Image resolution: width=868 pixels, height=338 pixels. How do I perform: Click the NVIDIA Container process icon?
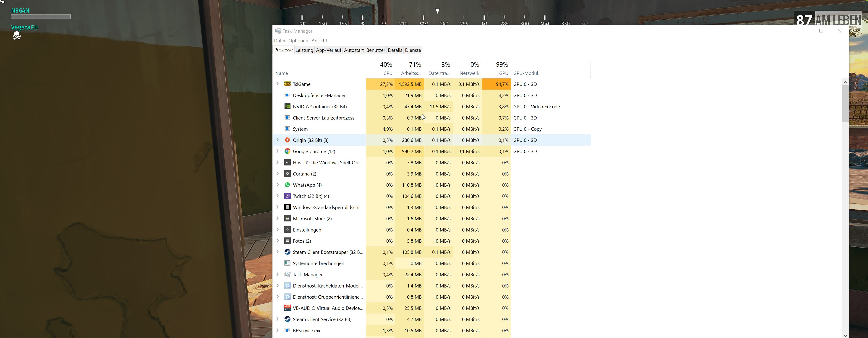click(x=287, y=106)
